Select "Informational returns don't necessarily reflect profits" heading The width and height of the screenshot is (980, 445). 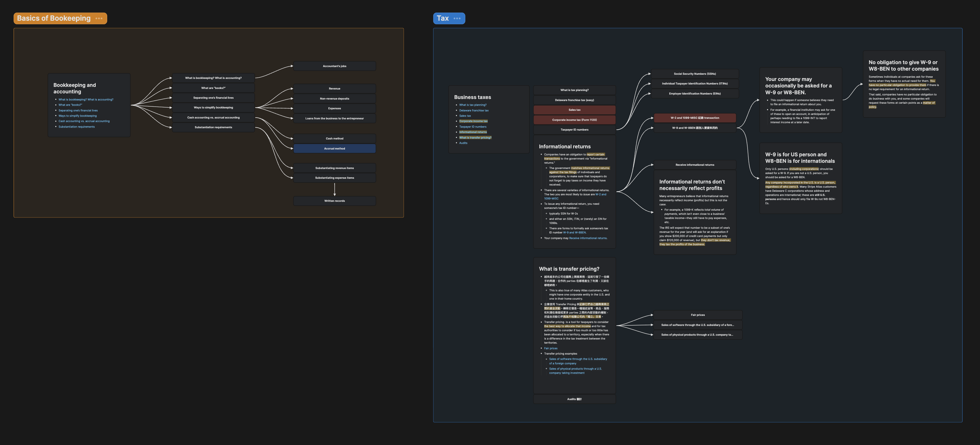[x=692, y=185]
